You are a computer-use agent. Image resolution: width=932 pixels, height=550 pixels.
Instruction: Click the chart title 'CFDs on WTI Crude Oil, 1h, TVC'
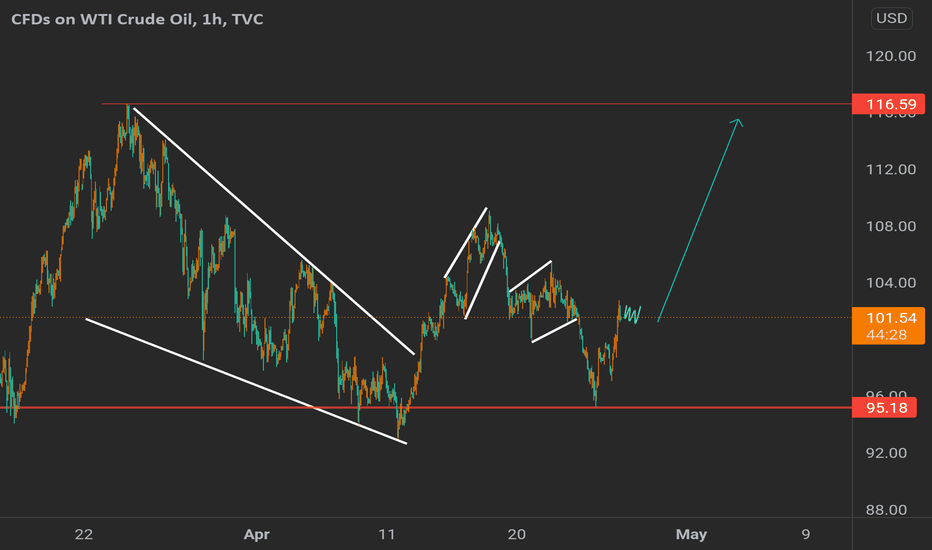(137, 19)
